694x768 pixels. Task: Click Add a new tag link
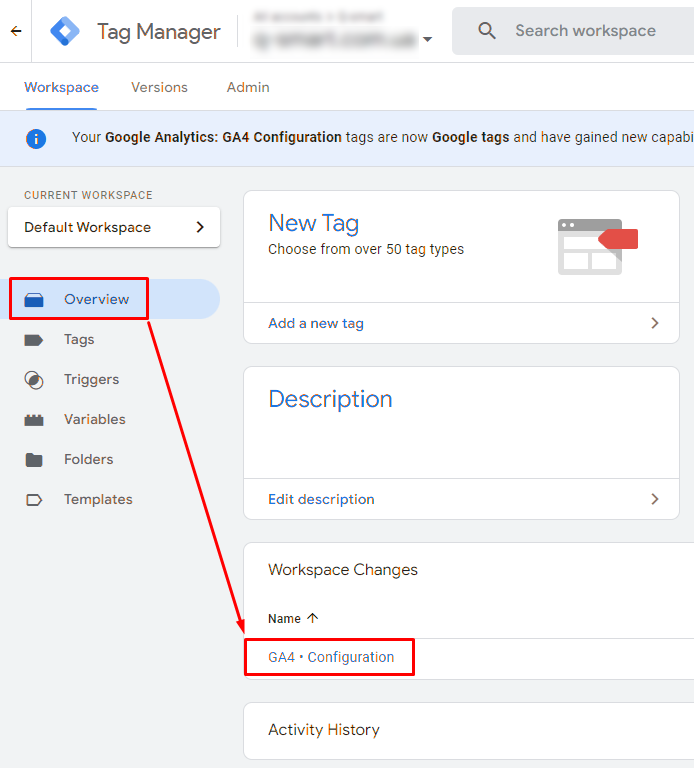[x=316, y=323]
